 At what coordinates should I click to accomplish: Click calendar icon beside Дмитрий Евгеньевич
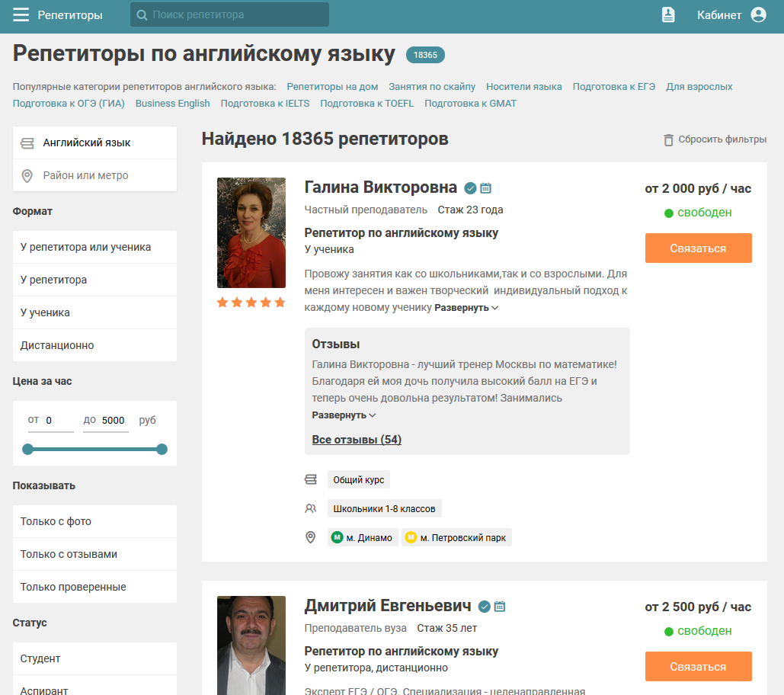(500, 607)
